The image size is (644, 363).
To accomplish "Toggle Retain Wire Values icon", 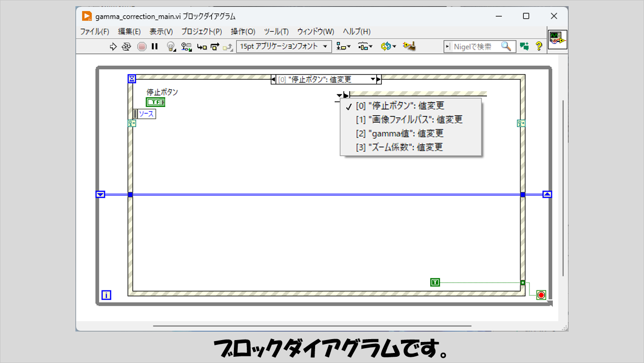I will 186,46.
